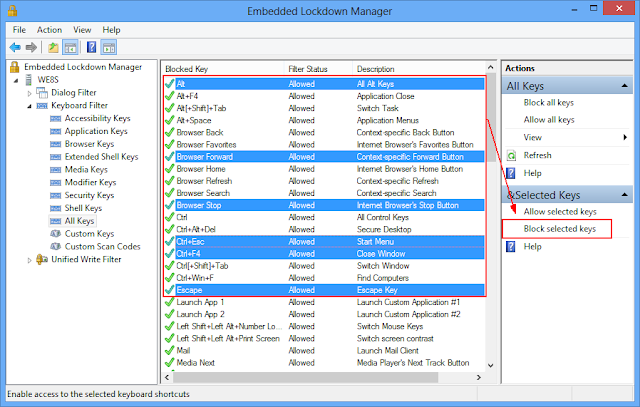
Task: Select the Launch App 2 row
Action: [324, 314]
